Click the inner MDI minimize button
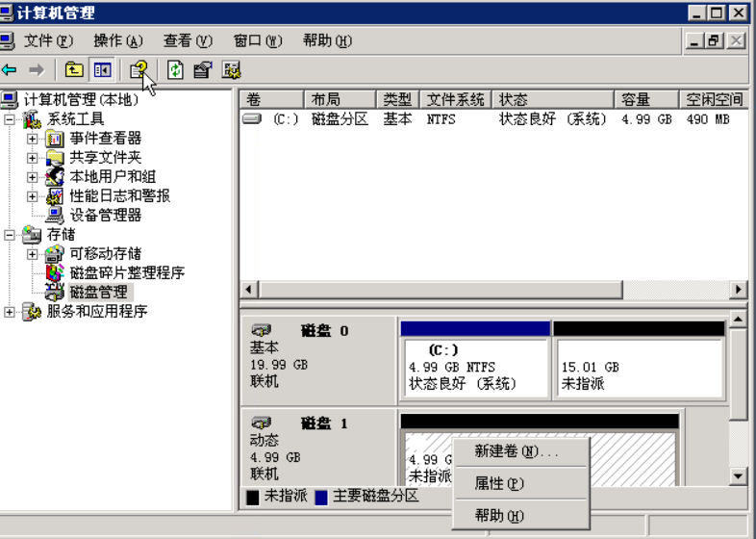Viewport: 756px width, 539px height. 694,41
